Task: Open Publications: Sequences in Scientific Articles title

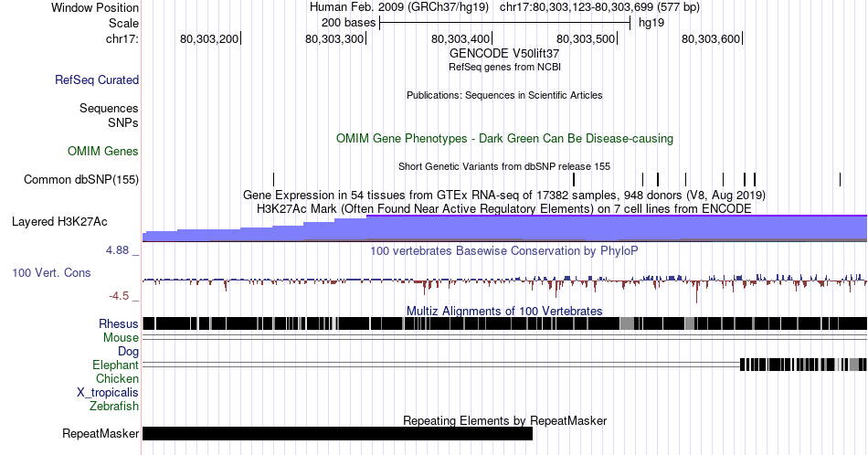Action: pos(504,95)
